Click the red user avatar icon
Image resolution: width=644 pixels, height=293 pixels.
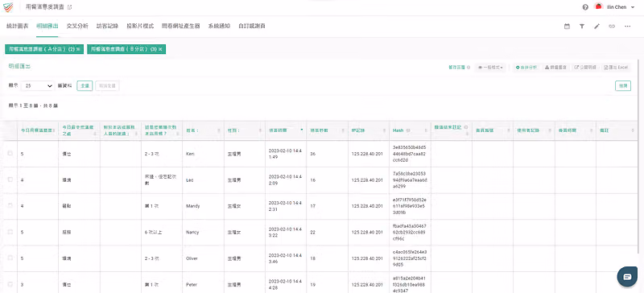point(598,7)
